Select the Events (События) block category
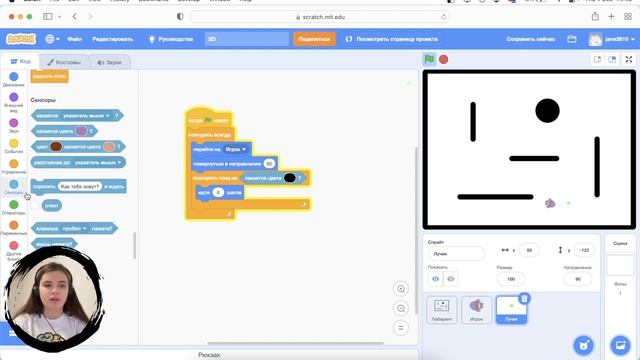 pos(13,146)
